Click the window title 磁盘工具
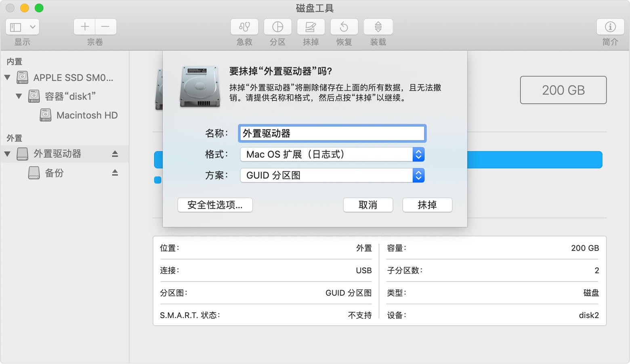 tap(315, 8)
